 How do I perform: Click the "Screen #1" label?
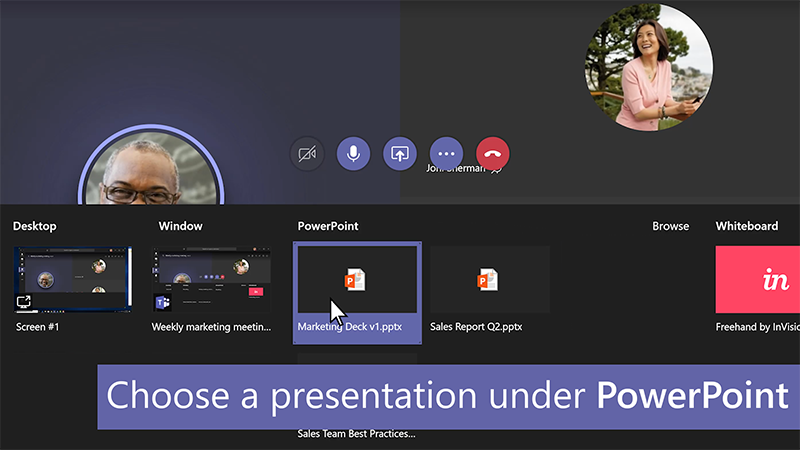37,327
